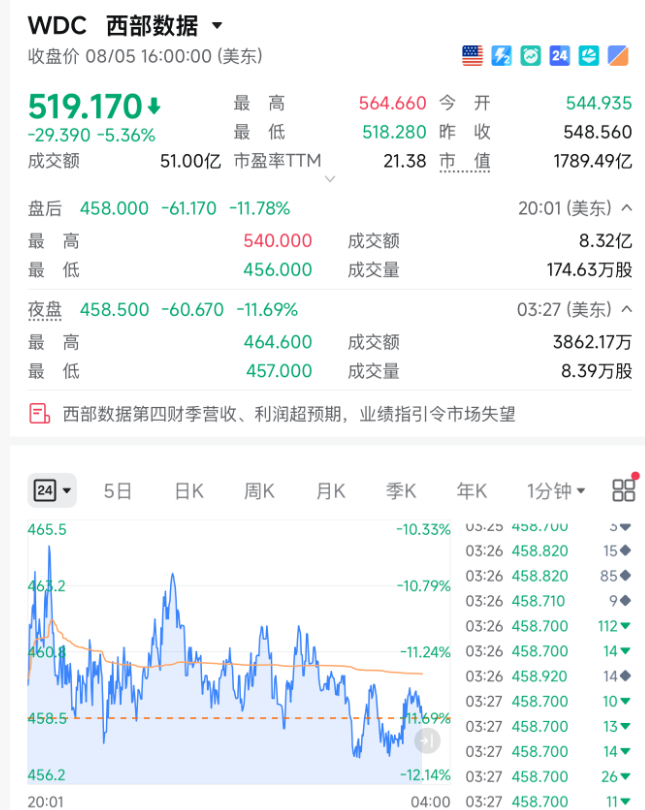Image resolution: width=645 pixels, height=810 pixels.
Task: Open the chart layout grid icon
Action: 623,490
